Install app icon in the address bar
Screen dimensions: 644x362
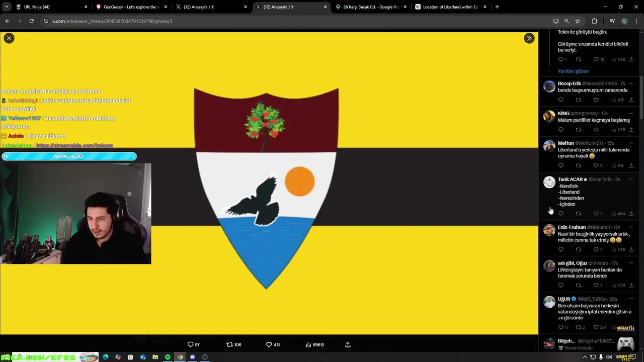pos(556,21)
